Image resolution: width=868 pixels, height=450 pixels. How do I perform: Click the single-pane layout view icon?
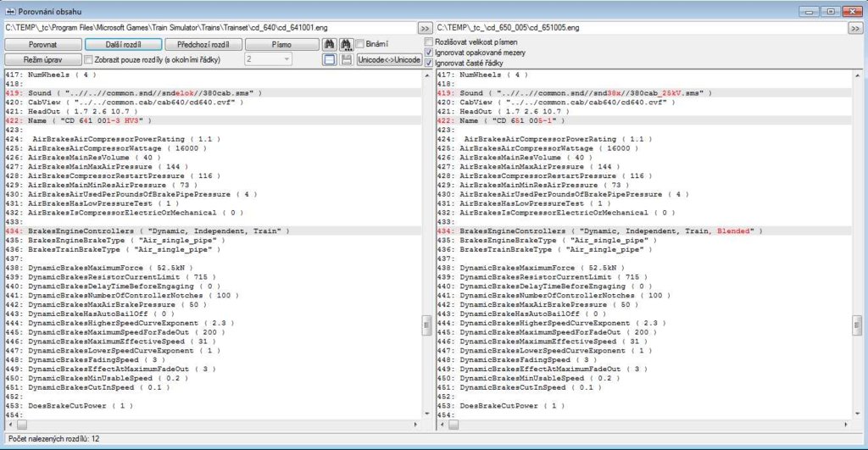[330, 59]
